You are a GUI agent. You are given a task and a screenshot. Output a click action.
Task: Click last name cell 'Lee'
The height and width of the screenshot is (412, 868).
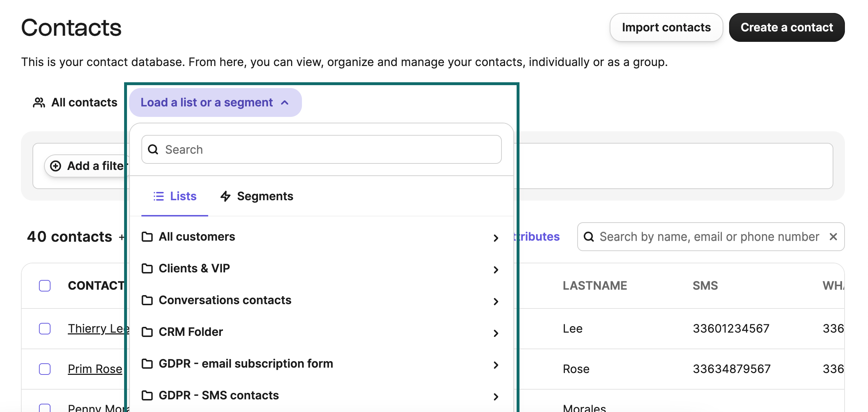coord(573,329)
